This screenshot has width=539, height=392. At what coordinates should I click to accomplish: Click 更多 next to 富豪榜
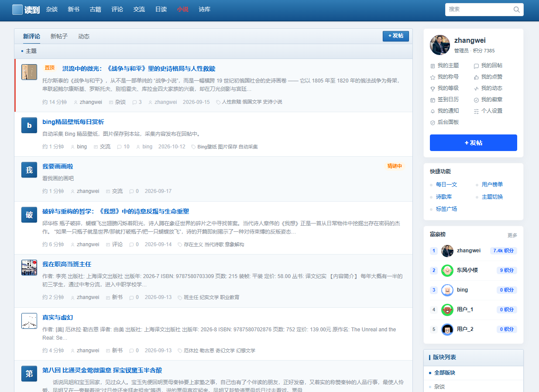512,235
